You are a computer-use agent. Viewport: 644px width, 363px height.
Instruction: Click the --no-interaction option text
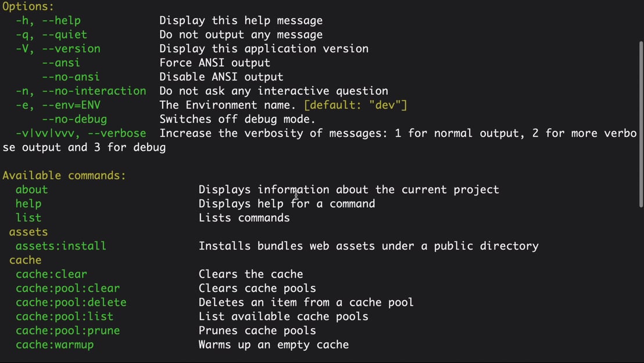coord(94,91)
